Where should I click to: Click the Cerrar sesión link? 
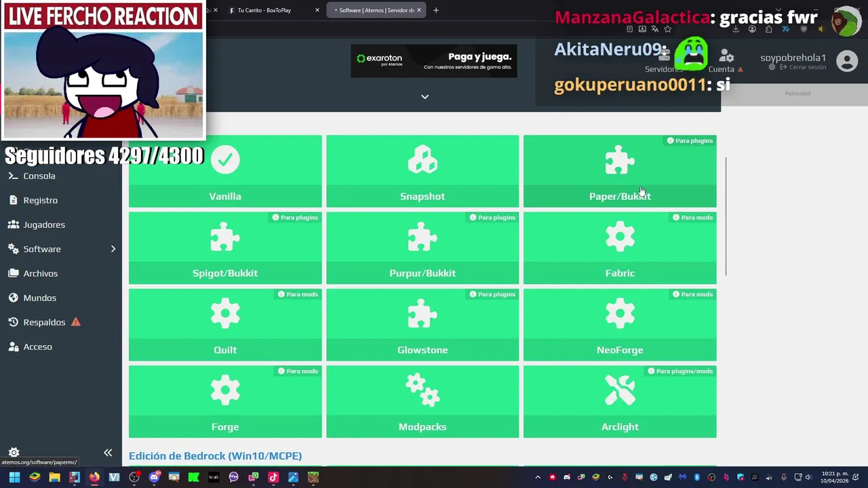tap(803, 67)
